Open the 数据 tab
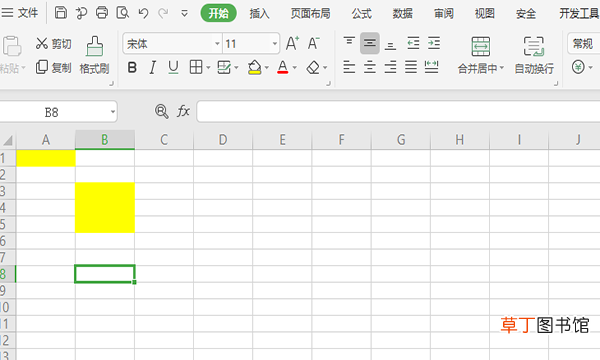Image resolution: width=600 pixels, height=360 pixels. [403, 13]
